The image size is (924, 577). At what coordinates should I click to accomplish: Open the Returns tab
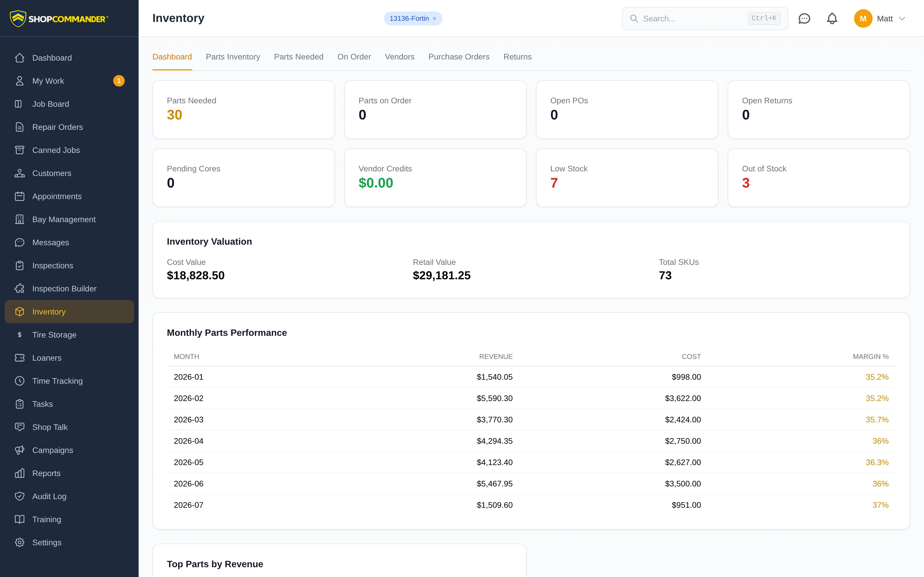[x=517, y=57]
